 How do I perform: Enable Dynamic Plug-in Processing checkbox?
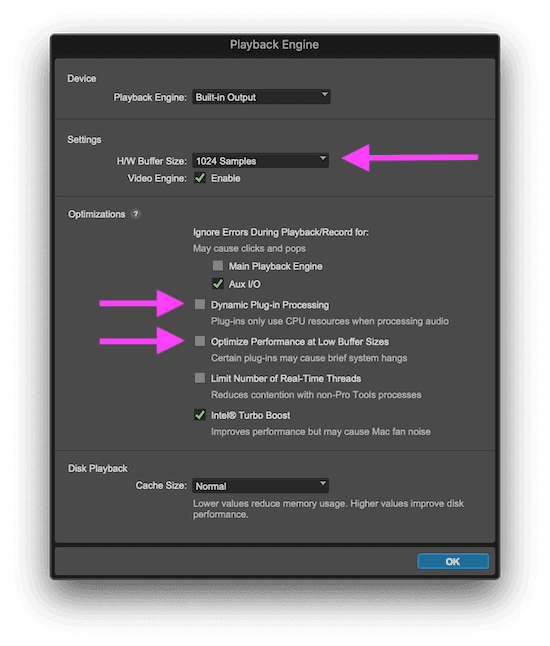[x=200, y=304]
